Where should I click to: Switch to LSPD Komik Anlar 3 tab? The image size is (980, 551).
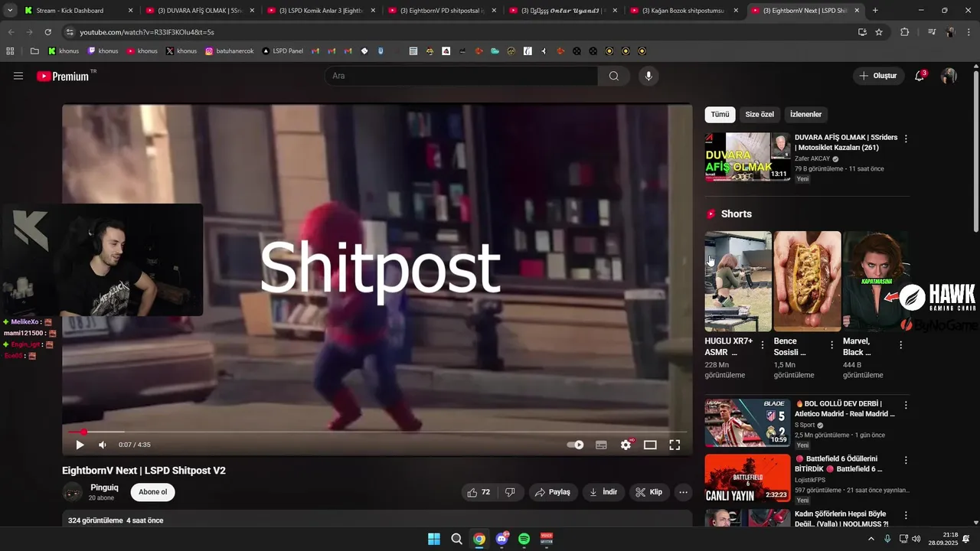tap(321, 11)
